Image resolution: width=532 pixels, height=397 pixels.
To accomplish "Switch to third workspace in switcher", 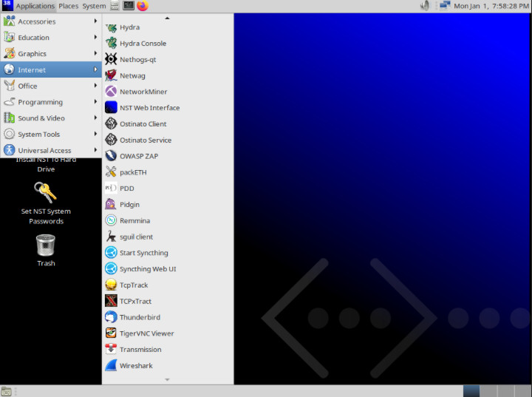I will click(505, 391).
